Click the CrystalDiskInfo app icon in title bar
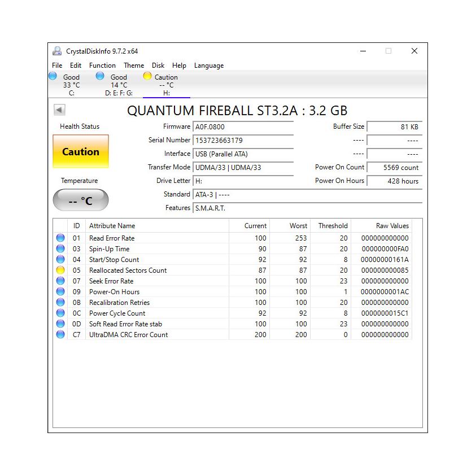The height and width of the screenshot is (476, 476). (57, 51)
